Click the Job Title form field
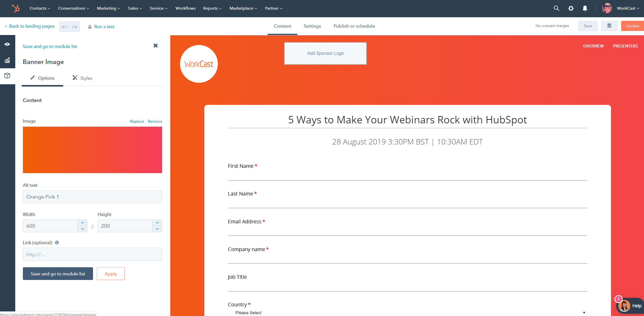 pos(407,286)
